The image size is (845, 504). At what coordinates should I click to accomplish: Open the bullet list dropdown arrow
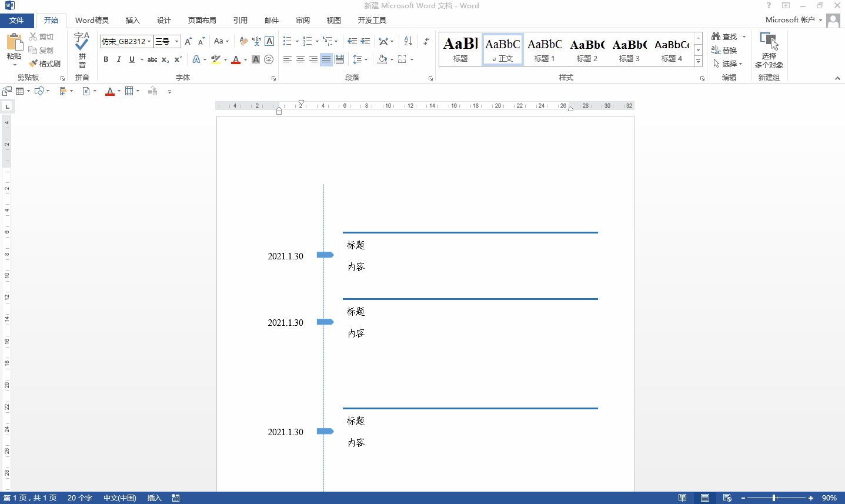coord(297,42)
